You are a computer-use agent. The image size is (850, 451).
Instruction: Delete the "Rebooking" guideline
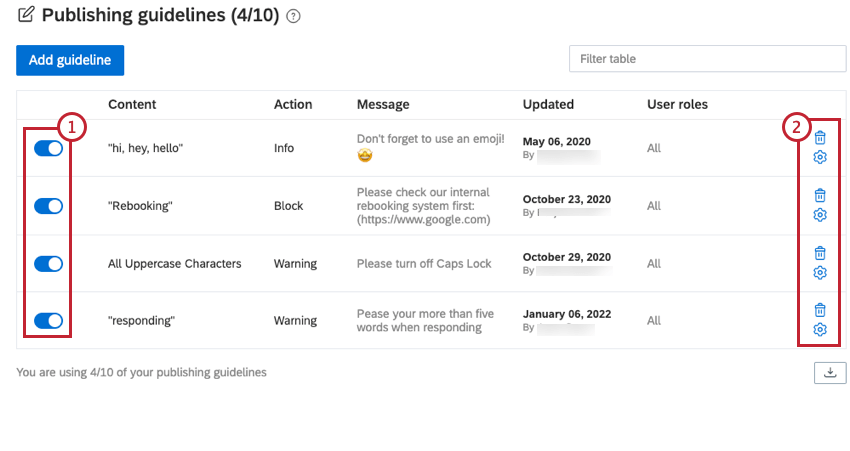click(x=820, y=195)
